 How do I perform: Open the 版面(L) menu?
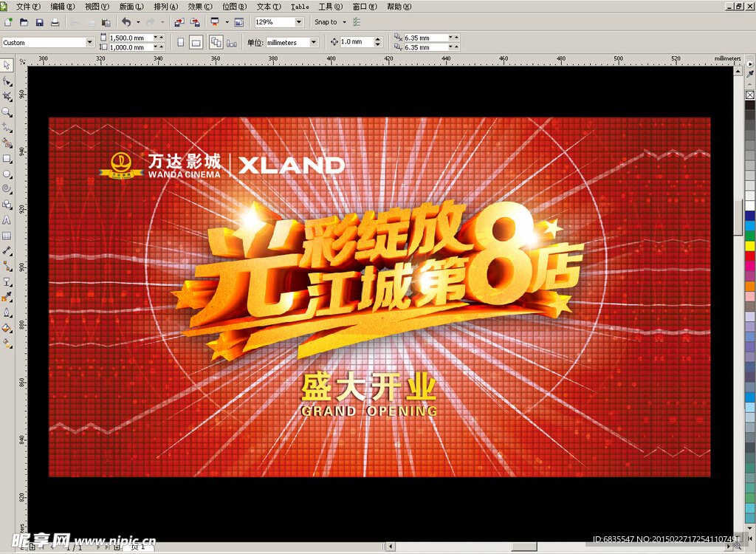pos(131,7)
